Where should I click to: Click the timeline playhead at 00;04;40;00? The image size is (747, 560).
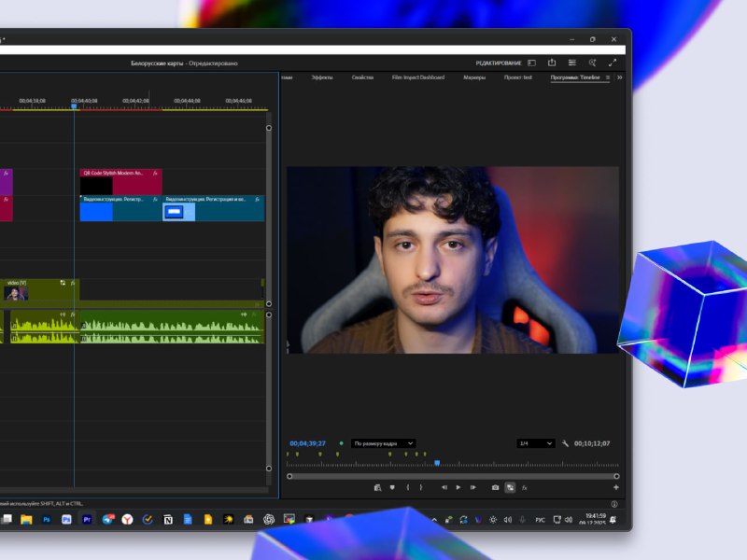point(74,106)
